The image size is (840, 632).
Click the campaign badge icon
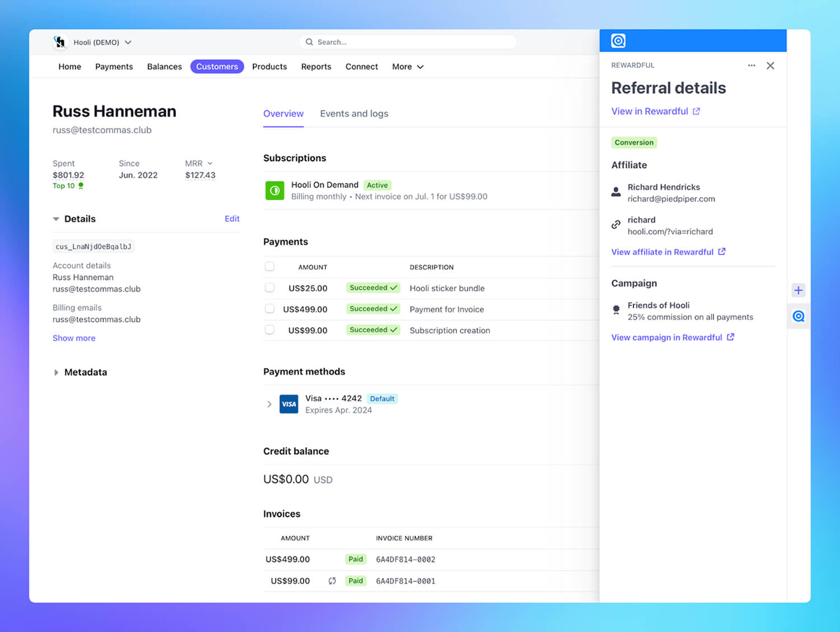point(616,309)
